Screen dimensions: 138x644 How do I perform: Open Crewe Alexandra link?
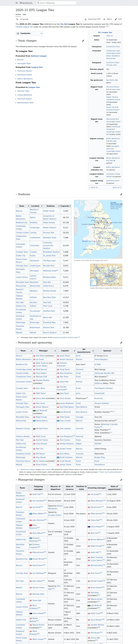coord(25,95)
